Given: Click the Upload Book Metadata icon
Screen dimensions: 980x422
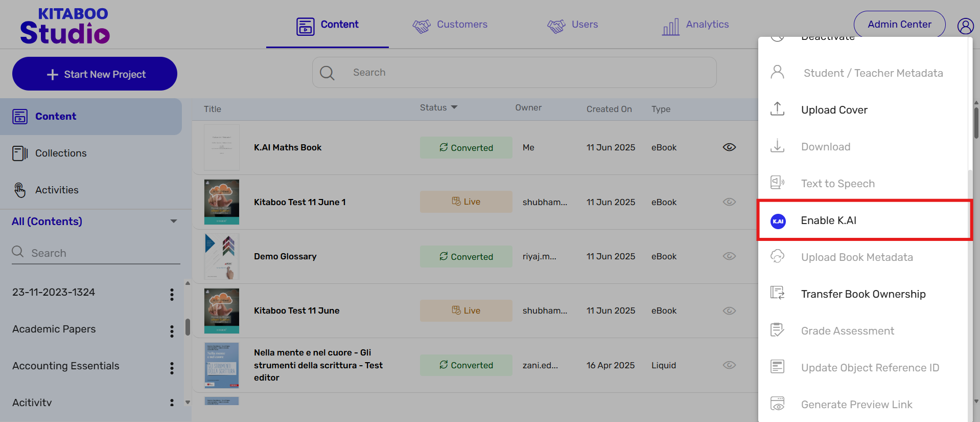Looking at the screenshot, I should coord(777,256).
